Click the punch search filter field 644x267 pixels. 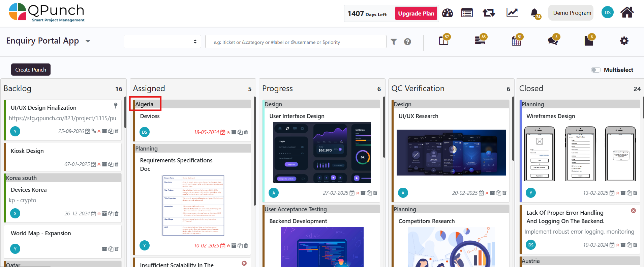[x=296, y=42]
